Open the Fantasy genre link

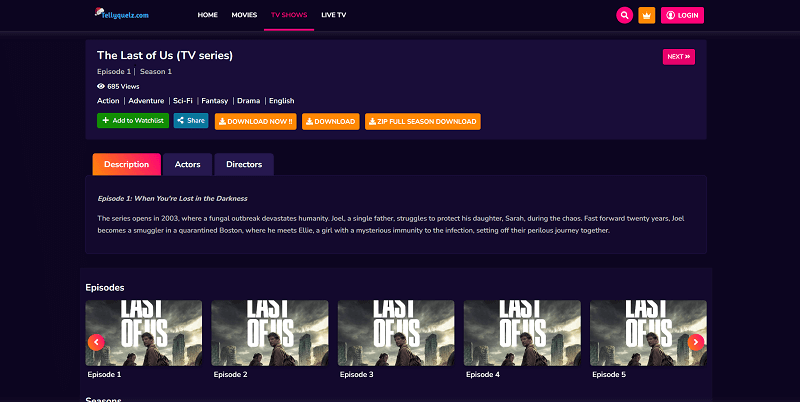click(215, 100)
